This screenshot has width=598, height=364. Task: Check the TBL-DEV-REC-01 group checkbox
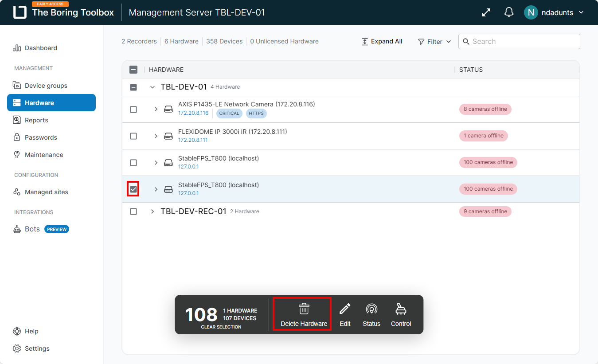[133, 211]
